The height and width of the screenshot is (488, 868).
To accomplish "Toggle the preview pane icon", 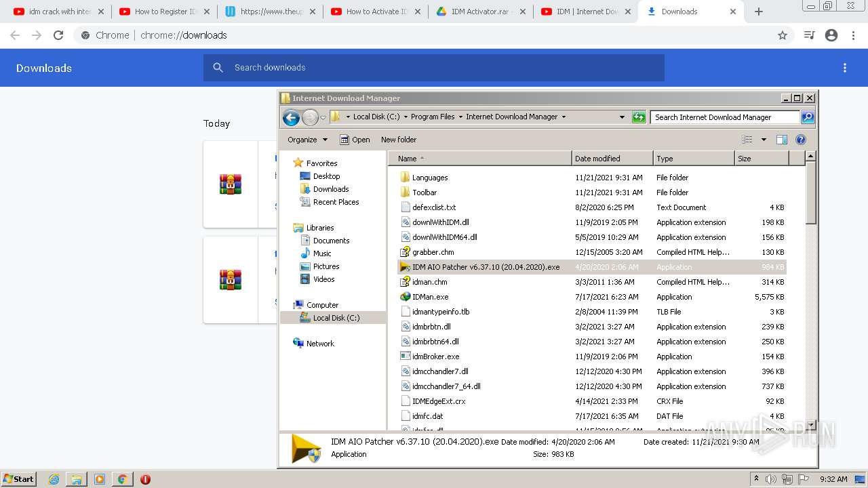I will [782, 140].
